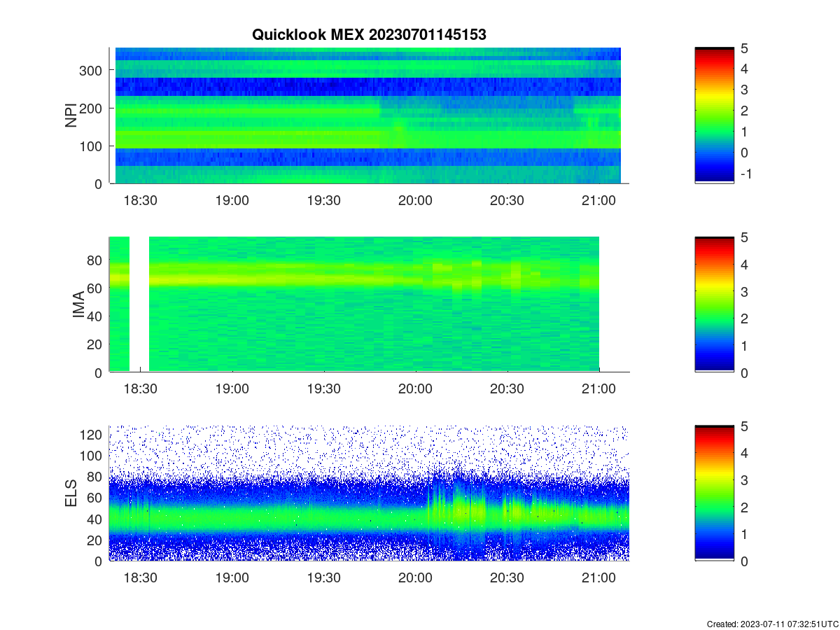Select the IMA y-axis label
840x630 pixels.
point(78,305)
